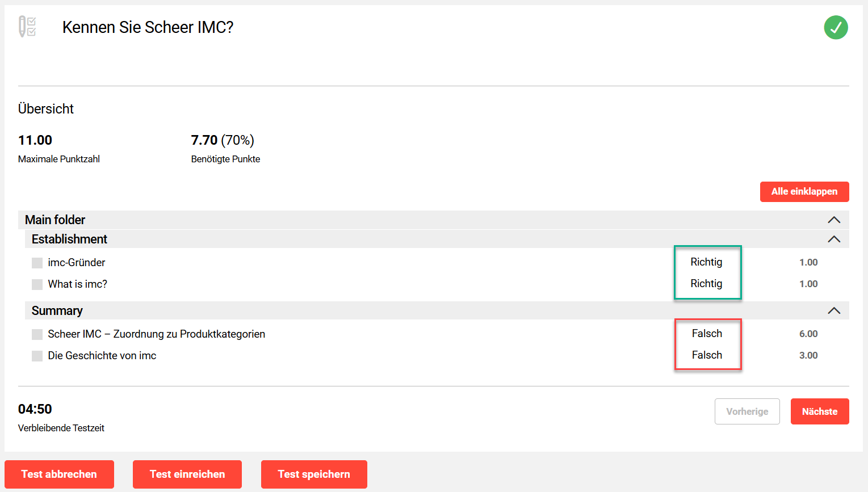Submit with Test einreichen button
The width and height of the screenshot is (868, 492).
click(187, 474)
